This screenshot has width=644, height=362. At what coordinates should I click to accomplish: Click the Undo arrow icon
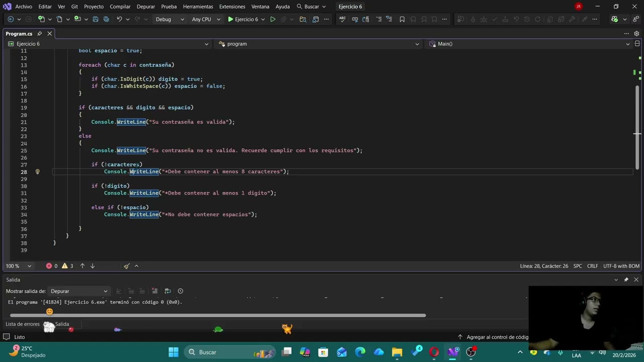coord(119,19)
